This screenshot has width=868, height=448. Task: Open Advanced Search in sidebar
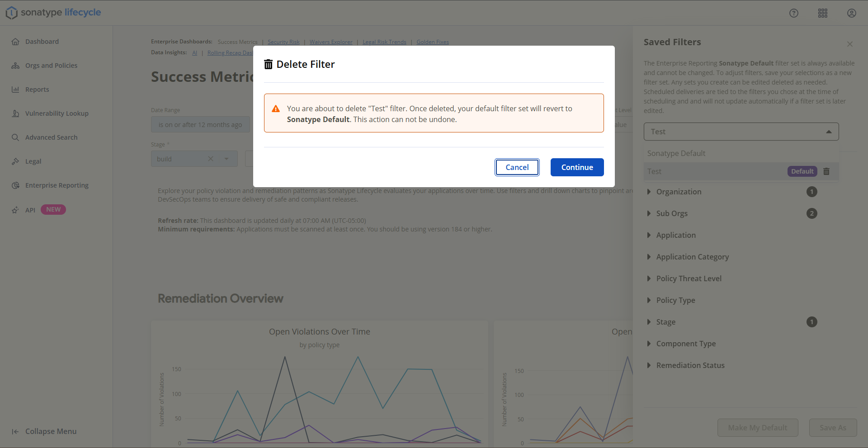click(x=51, y=137)
